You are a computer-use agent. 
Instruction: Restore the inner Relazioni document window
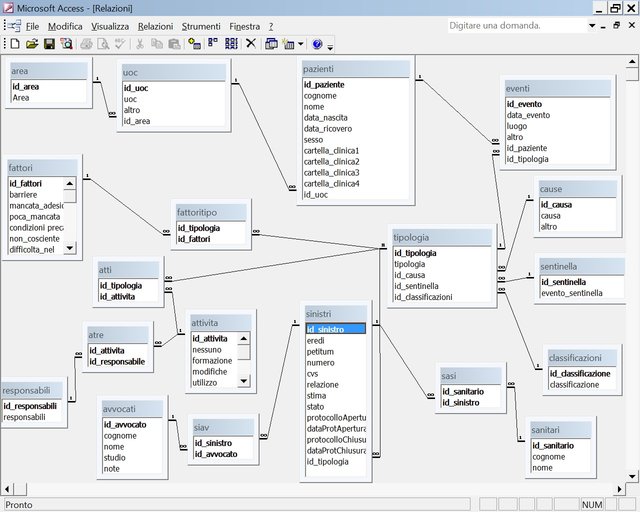tap(616, 25)
